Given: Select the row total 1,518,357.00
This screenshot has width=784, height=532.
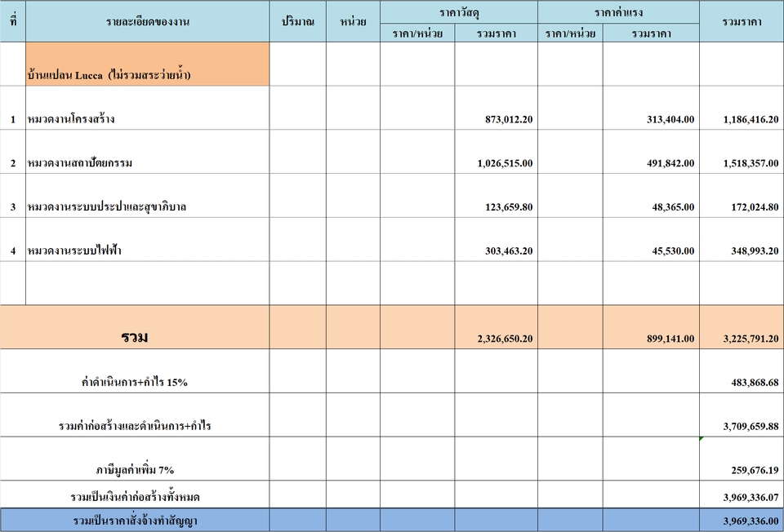Looking at the screenshot, I should tap(751, 163).
